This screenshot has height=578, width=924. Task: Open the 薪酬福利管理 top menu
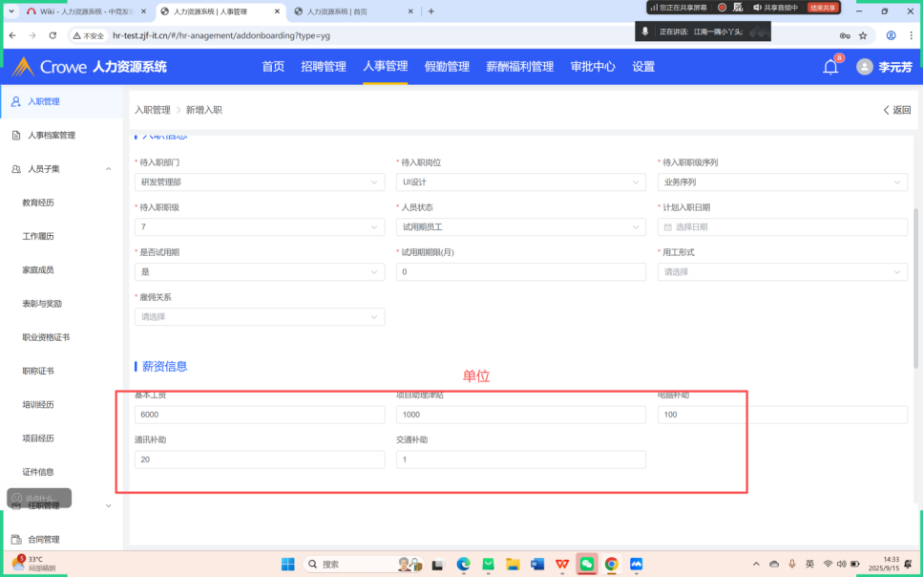tap(519, 67)
